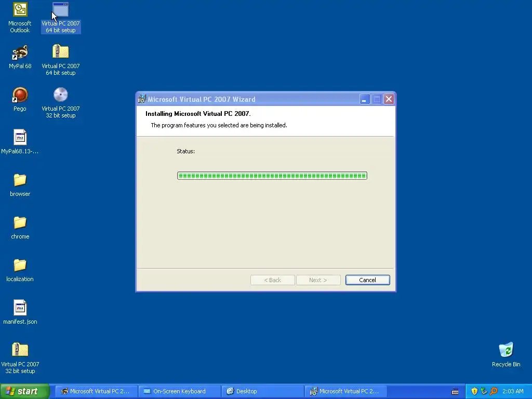532x399 pixels.
Task: Click the 'Status:' label in the wizard
Action: click(x=185, y=151)
